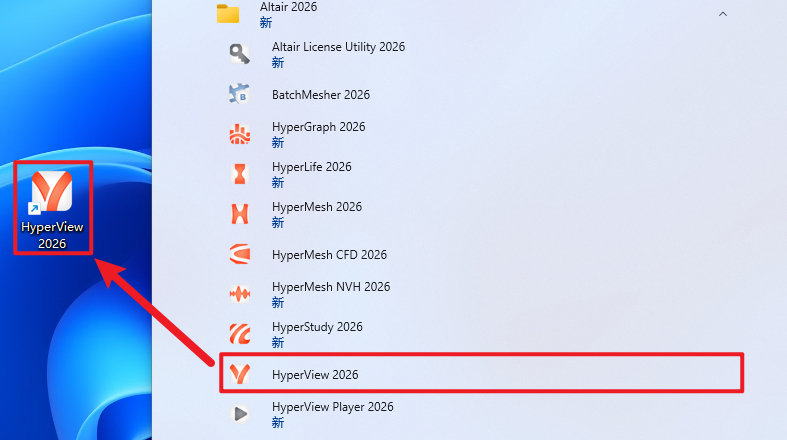Open the HyperView 2026 desktop shortcut
Screen dimensions: 787x440
[x=52, y=196]
